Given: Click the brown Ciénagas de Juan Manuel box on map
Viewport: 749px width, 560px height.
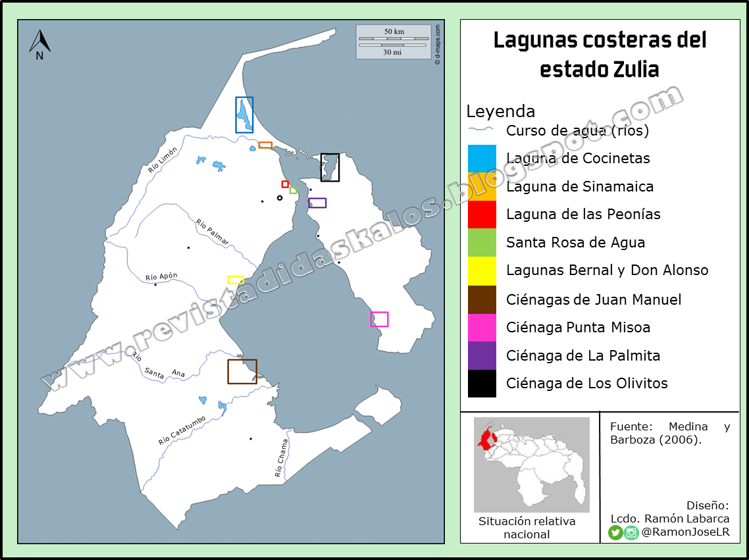Looking at the screenshot, I should [242, 372].
